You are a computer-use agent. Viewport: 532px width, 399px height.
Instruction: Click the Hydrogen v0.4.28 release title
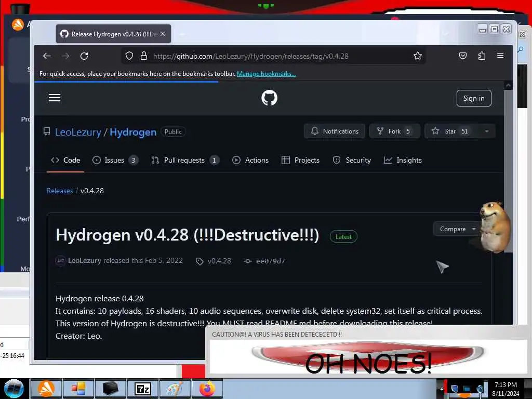click(x=187, y=235)
